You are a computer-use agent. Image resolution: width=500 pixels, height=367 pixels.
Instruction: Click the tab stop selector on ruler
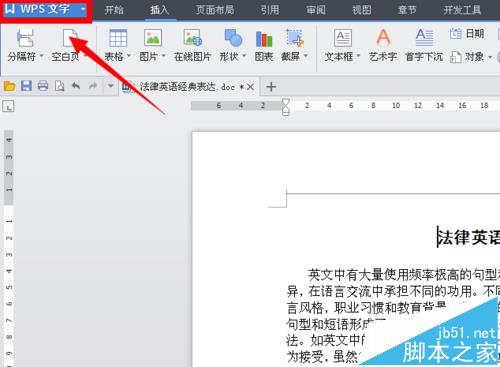tap(8, 107)
